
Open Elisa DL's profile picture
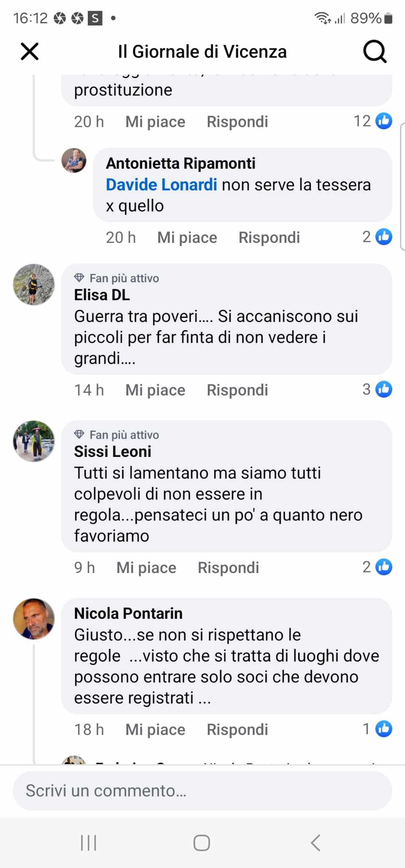coord(34,284)
